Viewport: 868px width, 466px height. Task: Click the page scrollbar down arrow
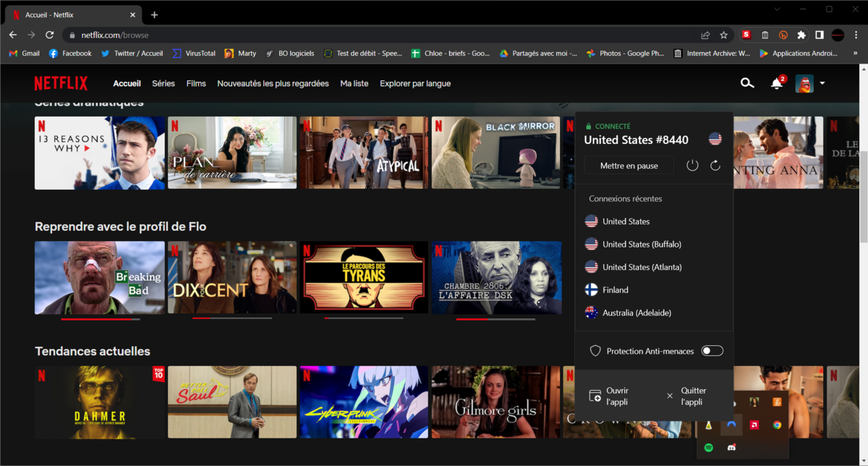pyautogui.click(x=863, y=460)
